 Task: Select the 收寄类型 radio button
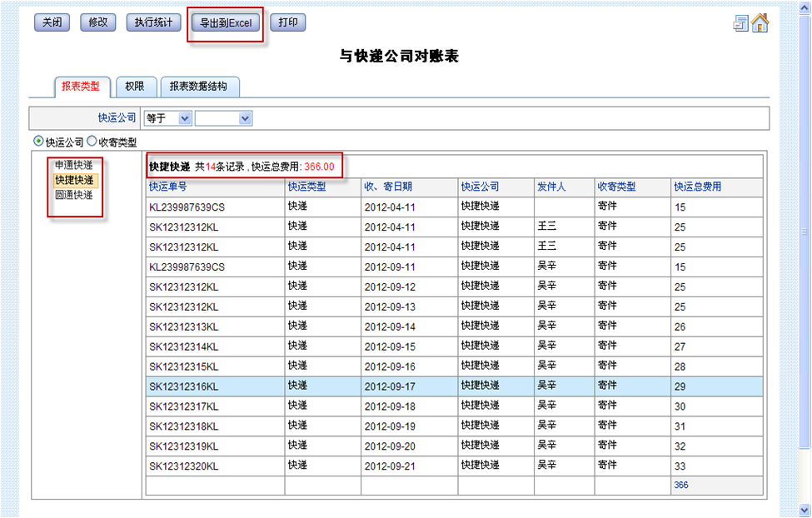[92, 141]
